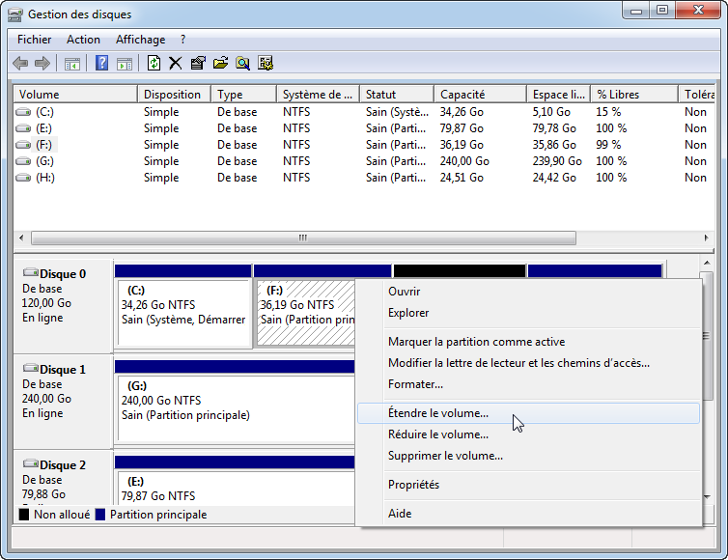This screenshot has width=728, height=560.
Task: Click the 240,00 Go capacity cell
Action: click(x=464, y=161)
